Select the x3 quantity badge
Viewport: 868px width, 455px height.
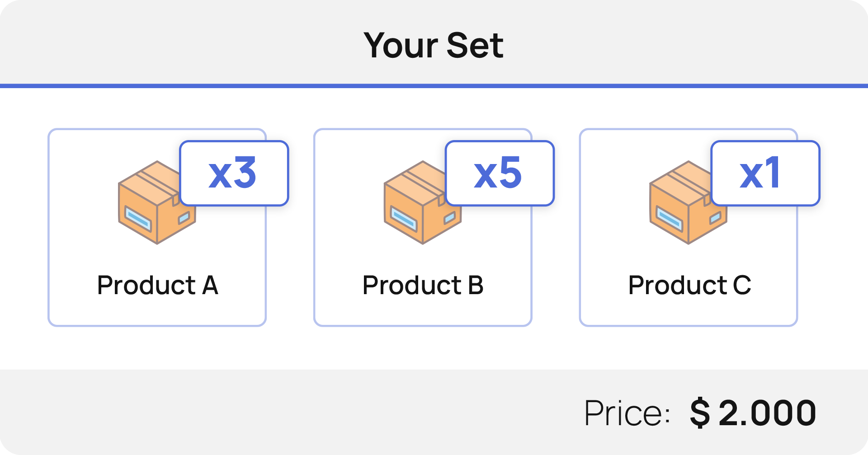click(234, 173)
